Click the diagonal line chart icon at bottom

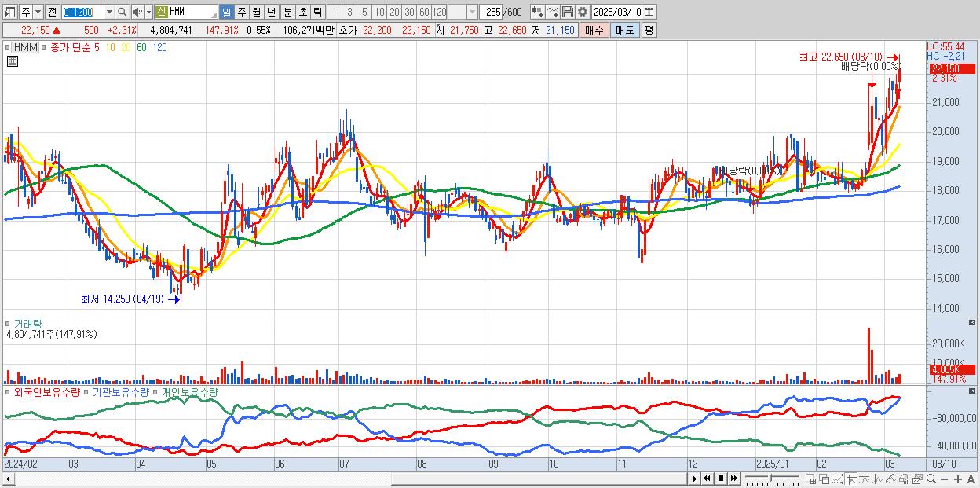[x=890, y=479]
